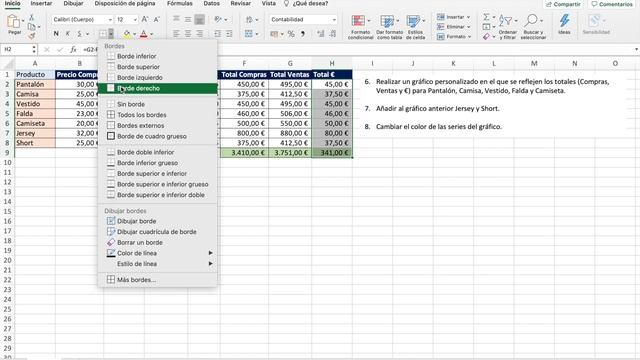Switch to the Fórmulas ribbon tab
Screen dimensions: 640x360
point(180,3)
